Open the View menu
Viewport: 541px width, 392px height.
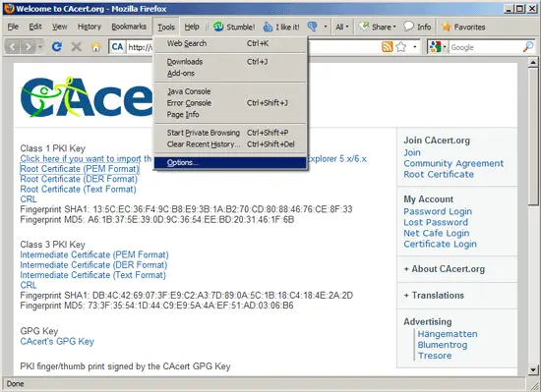[60, 27]
